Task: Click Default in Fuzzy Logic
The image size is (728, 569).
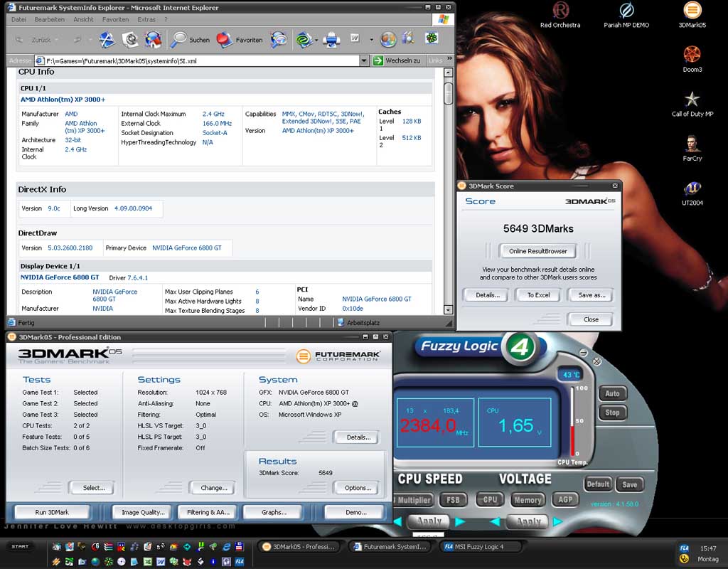Action: pos(597,484)
